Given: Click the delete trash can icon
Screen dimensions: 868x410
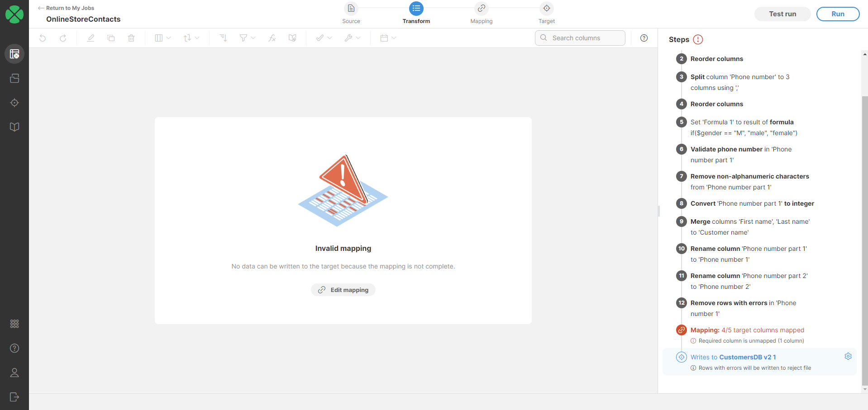Looking at the screenshot, I should click(x=131, y=38).
